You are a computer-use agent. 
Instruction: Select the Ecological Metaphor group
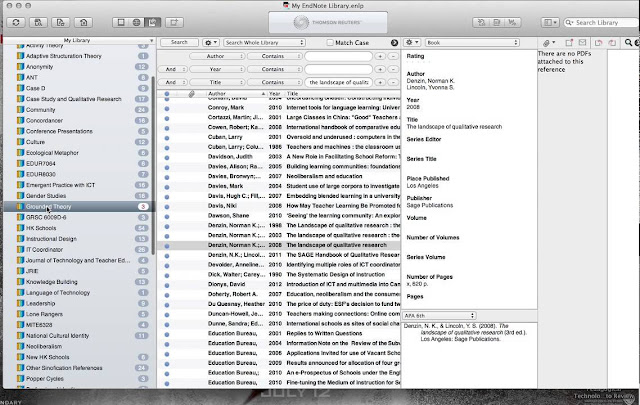point(78,153)
